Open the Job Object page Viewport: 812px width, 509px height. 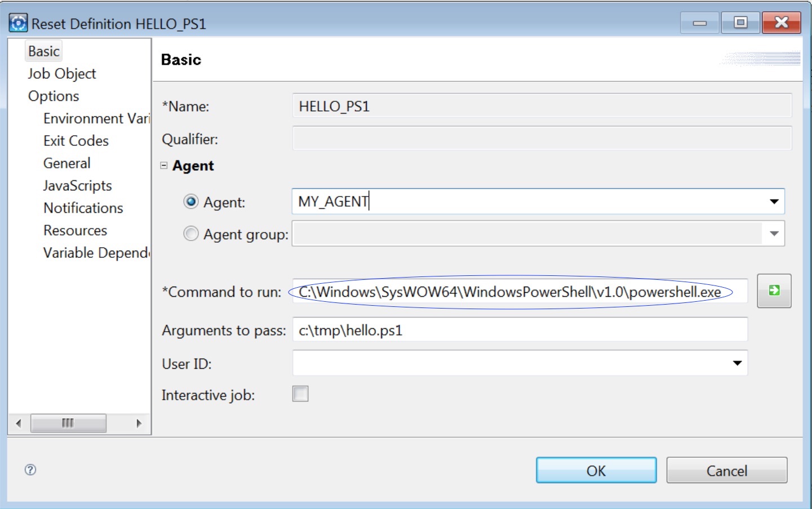click(62, 74)
